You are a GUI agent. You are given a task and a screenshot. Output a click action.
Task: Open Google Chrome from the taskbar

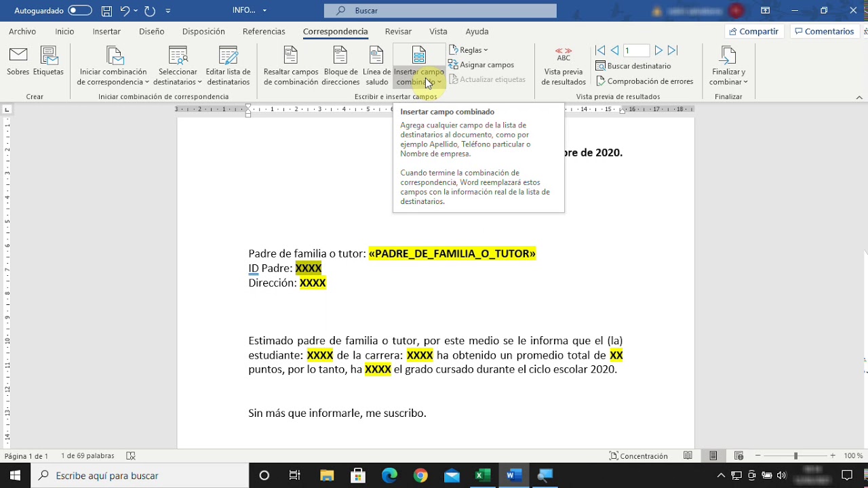(x=420, y=475)
